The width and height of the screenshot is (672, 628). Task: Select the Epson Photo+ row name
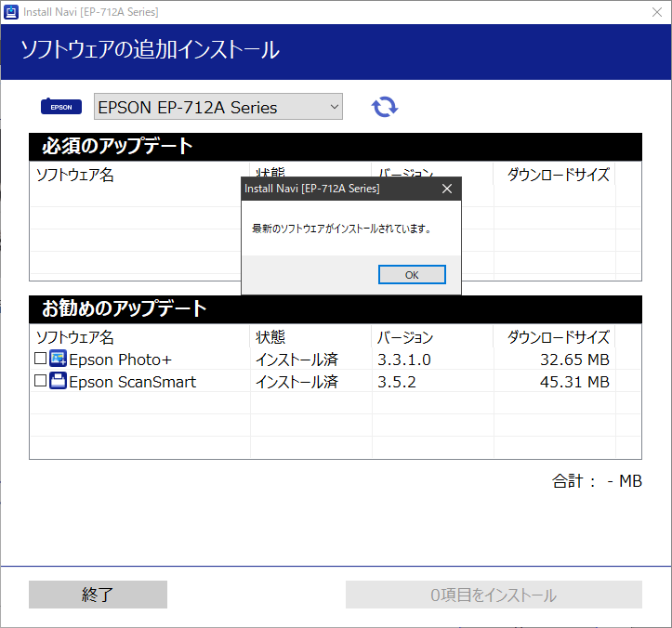pos(121,360)
